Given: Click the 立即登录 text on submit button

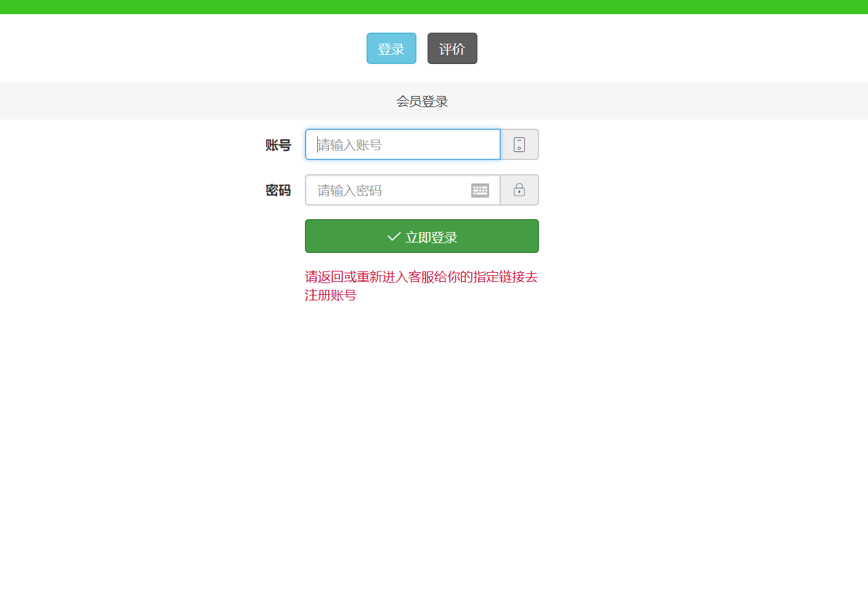Looking at the screenshot, I should (431, 238).
